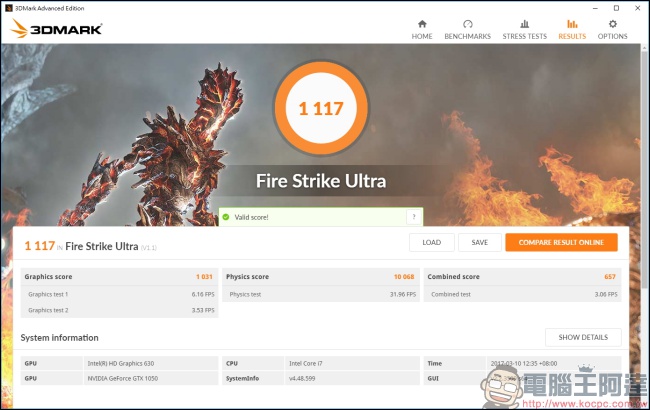
Task: Click the LOAD button
Action: pos(432,243)
